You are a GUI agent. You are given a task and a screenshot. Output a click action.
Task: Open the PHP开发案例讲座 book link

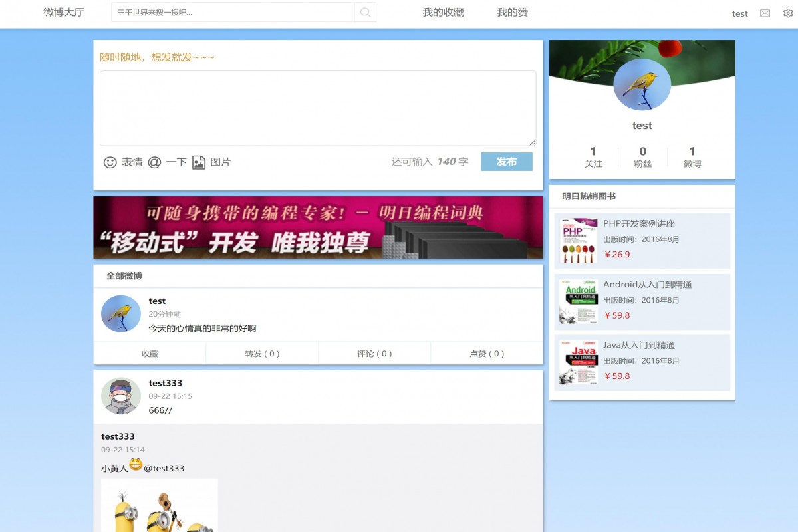(x=638, y=224)
